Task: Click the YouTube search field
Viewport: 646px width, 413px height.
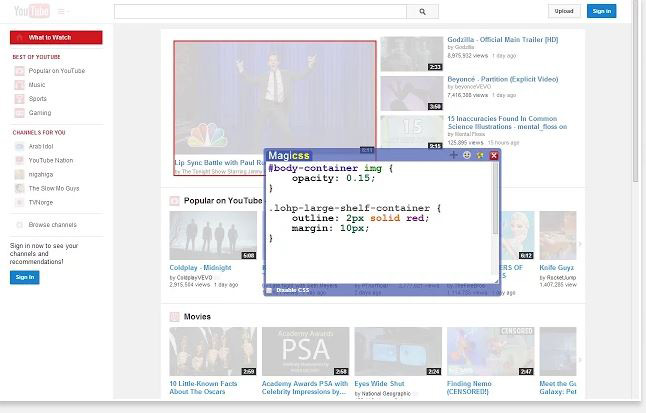Action: pos(260,12)
